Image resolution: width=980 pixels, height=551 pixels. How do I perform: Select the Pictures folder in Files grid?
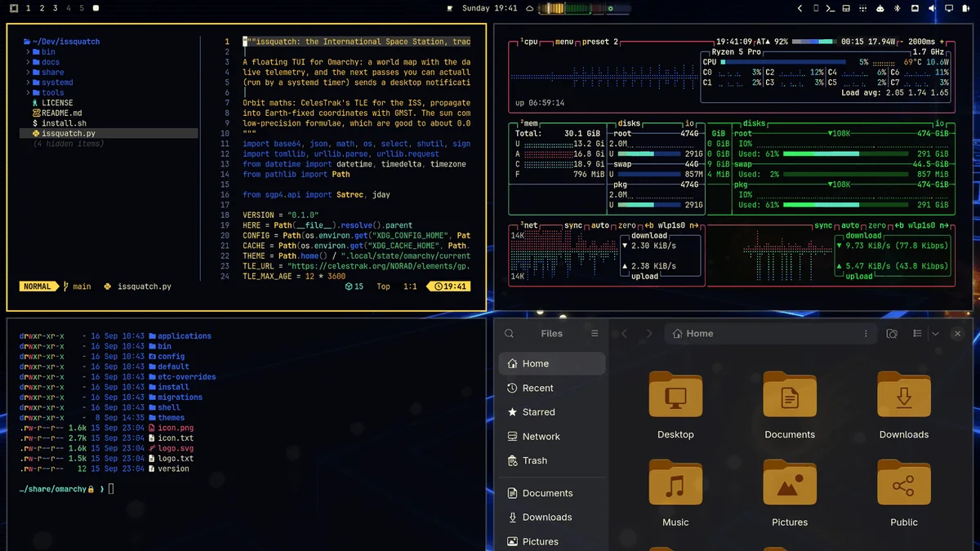click(790, 482)
